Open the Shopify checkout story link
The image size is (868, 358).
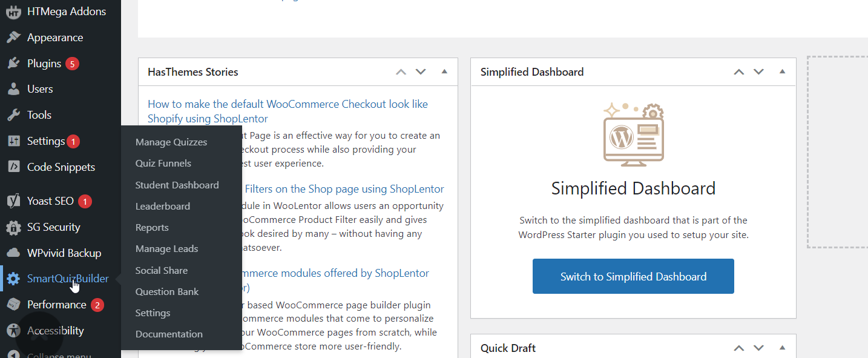pos(288,111)
